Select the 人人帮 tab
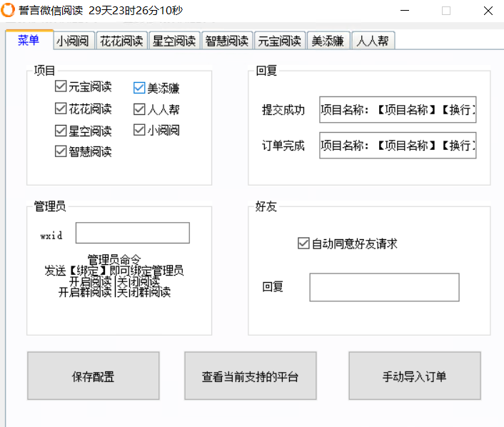 [373, 41]
